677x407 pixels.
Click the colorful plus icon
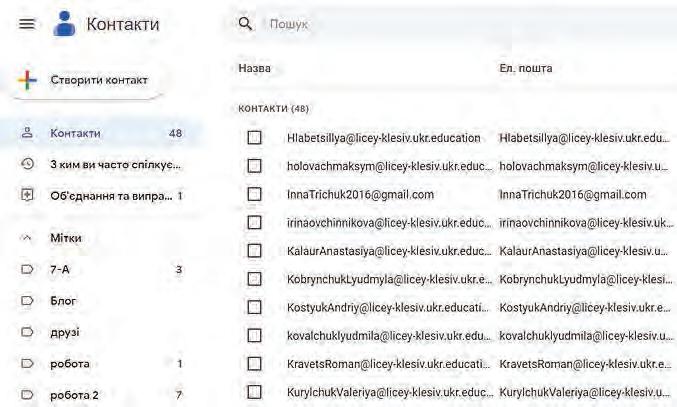pyautogui.click(x=27, y=80)
